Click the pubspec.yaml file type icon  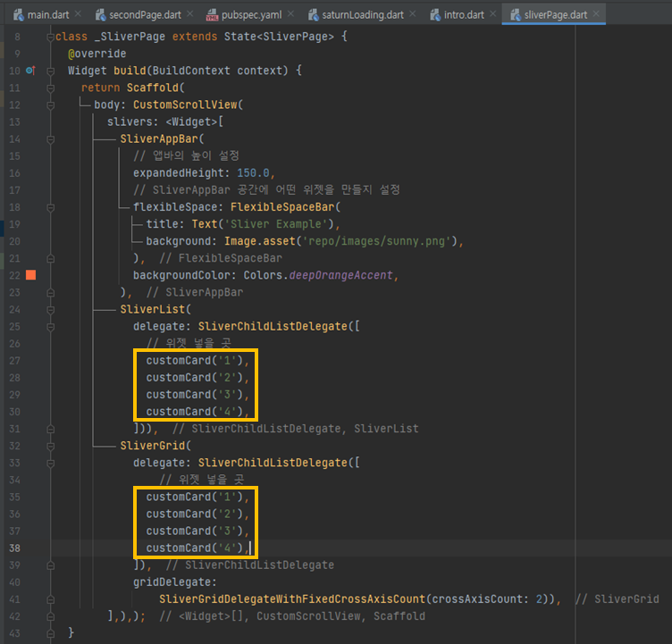coord(212,15)
